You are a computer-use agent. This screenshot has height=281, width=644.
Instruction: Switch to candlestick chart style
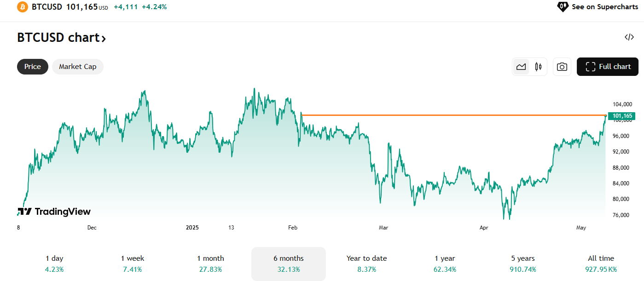tap(538, 67)
